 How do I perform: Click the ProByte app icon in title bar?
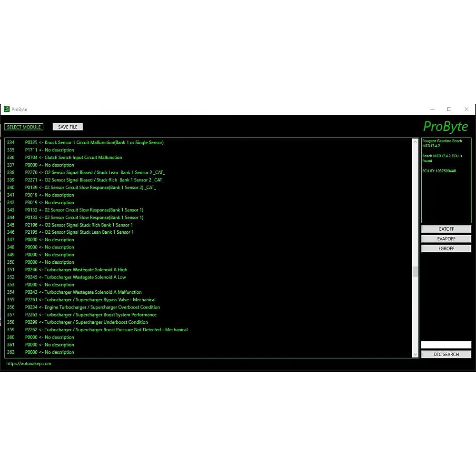pos(7,109)
